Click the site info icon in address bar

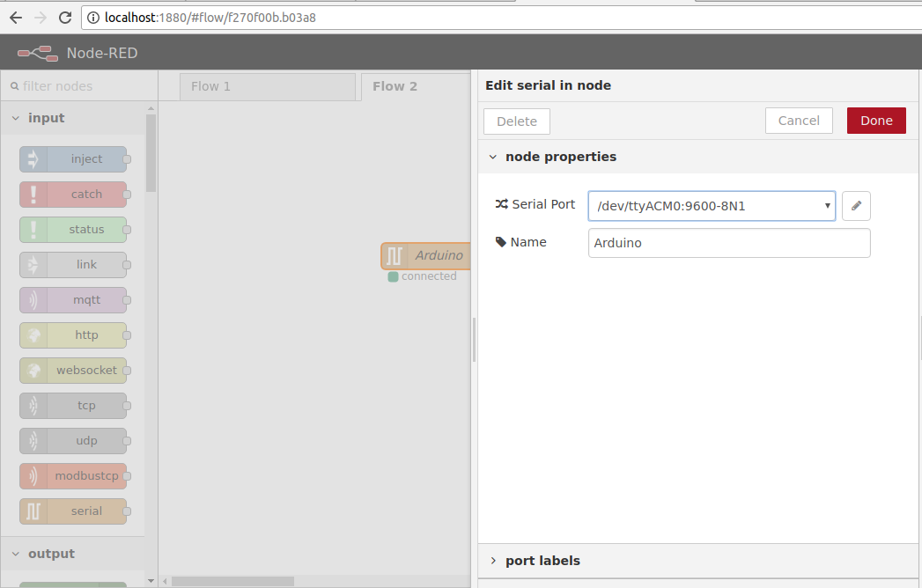[x=93, y=18]
